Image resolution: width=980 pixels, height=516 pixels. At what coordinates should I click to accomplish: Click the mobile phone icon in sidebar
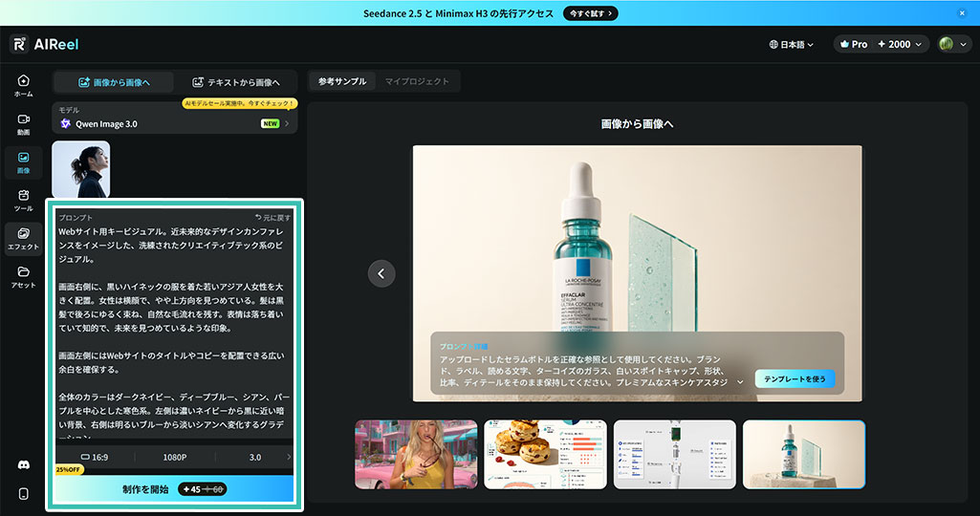23,493
